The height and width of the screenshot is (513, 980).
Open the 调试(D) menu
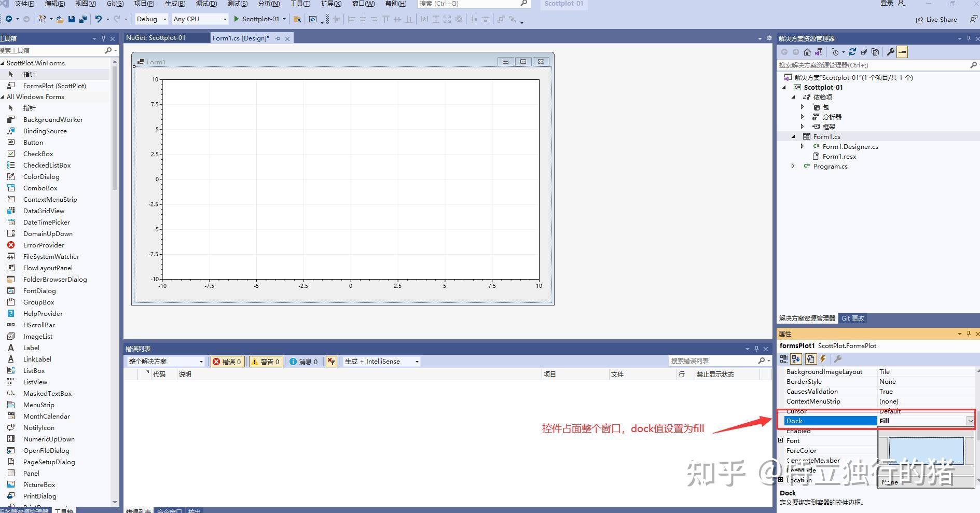pyautogui.click(x=207, y=4)
